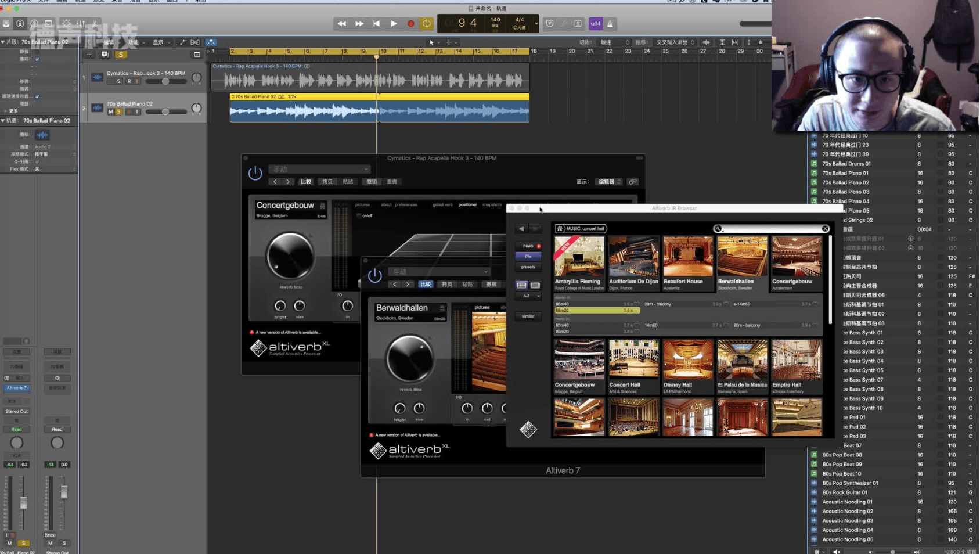Click the home icon in the IR Browser
The height and width of the screenshot is (554, 980).
coord(560,229)
